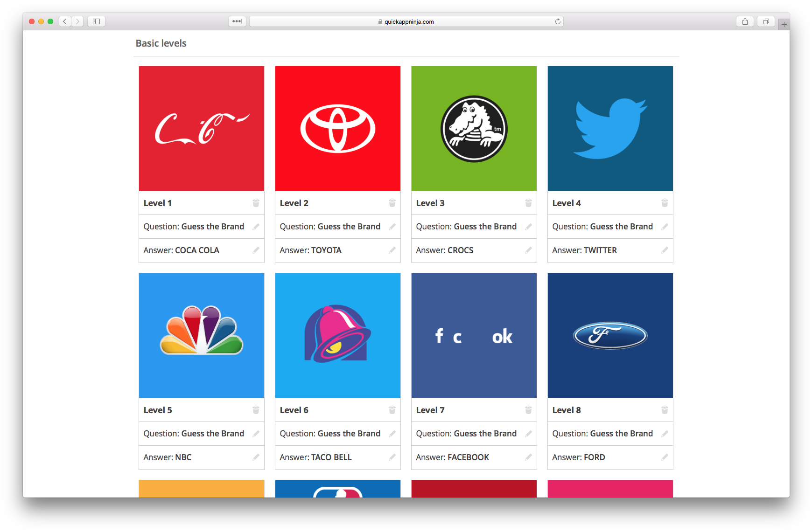Toggle the Safari sidebar
Image resolution: width=812 pixels, height=532 pixels.
96,21
